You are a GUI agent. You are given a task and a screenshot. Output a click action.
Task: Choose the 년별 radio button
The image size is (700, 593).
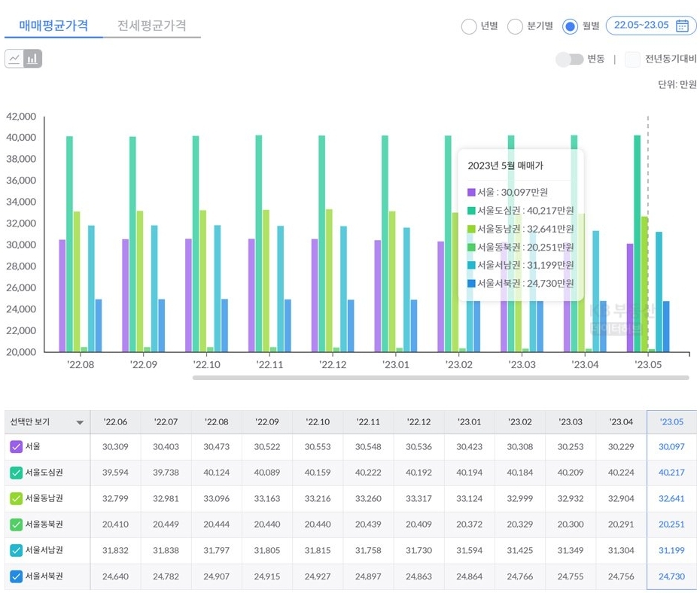469,26
